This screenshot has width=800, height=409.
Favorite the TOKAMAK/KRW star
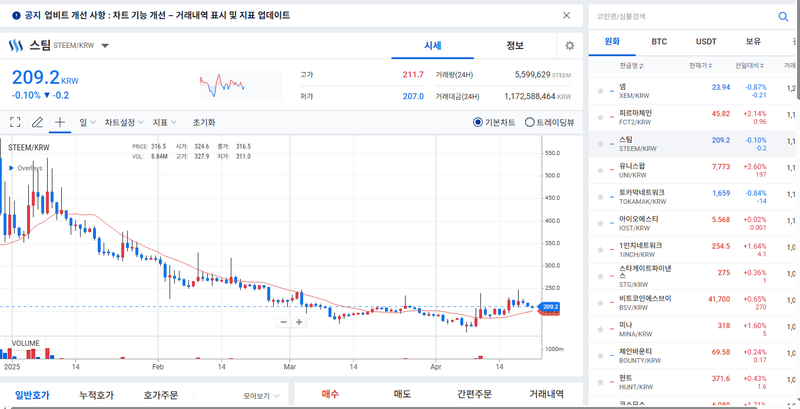coord(601,197)
